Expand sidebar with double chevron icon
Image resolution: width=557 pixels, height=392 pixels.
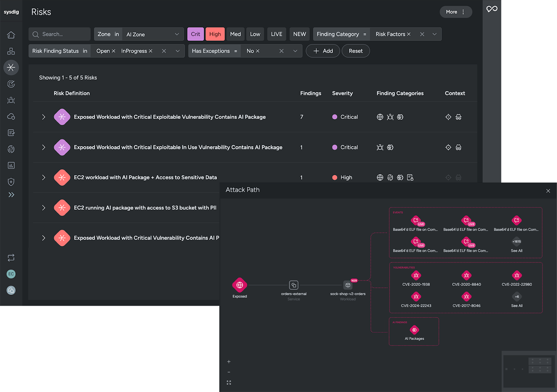[x=11, y=195]
